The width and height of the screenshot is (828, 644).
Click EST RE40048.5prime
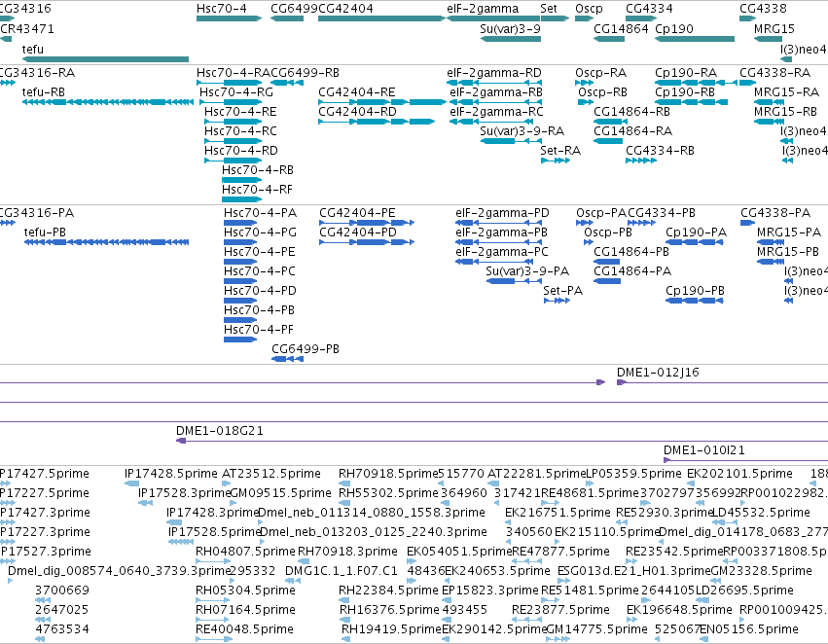pos(214,639)
